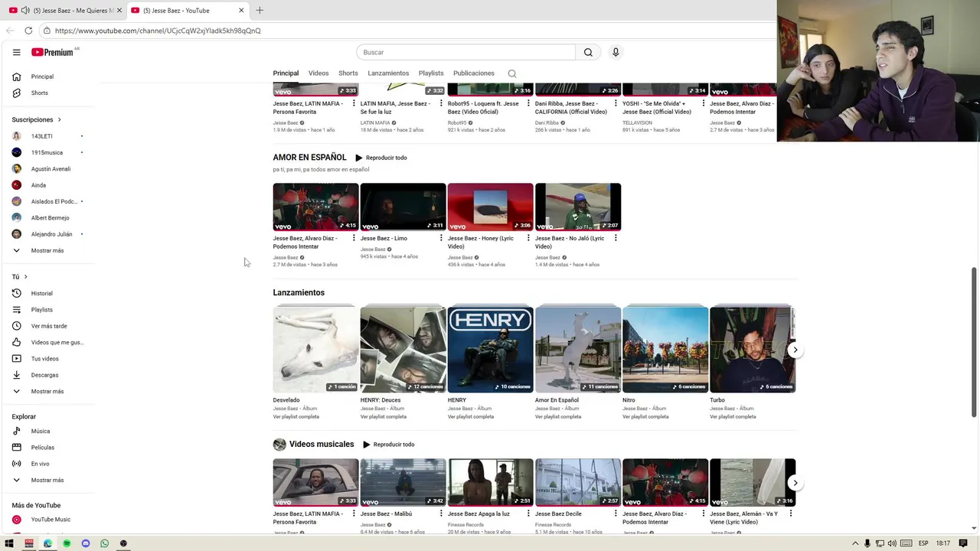
Task: Open Spotify from the taskbar
Action: pos(67,543)
